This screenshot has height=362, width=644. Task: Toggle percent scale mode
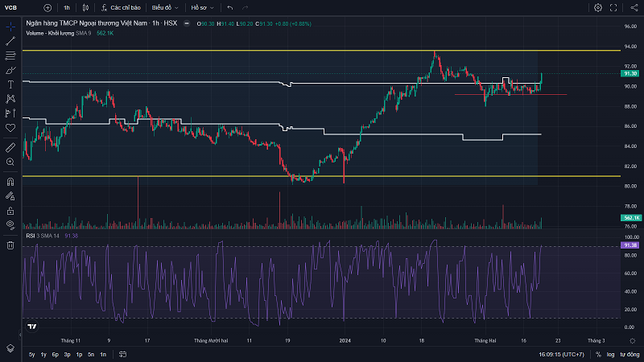(598, 354)
